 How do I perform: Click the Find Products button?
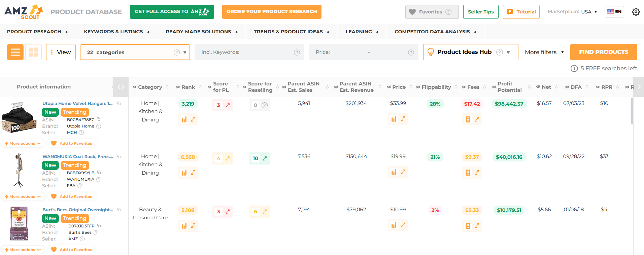pyautogui.click(x=604, y=52)
